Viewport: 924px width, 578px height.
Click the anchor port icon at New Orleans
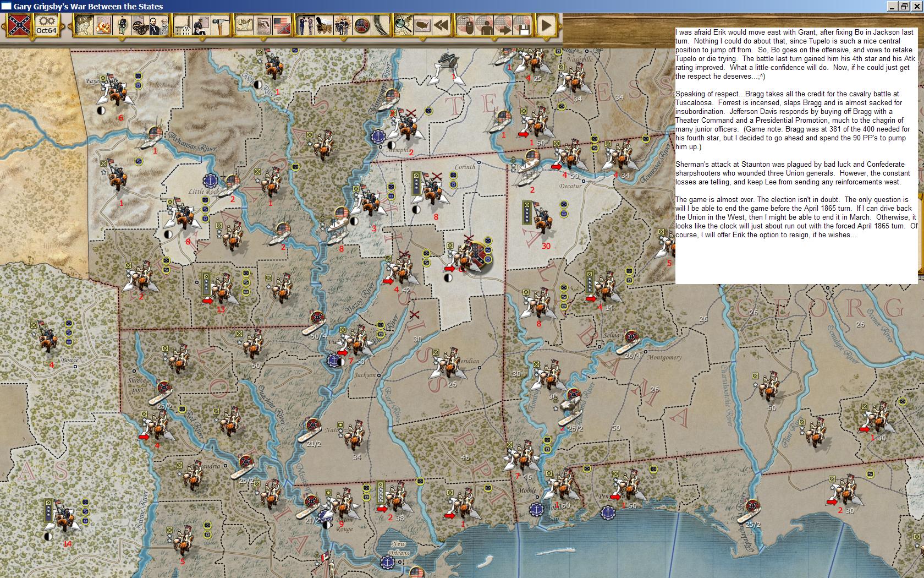[387, 562]
